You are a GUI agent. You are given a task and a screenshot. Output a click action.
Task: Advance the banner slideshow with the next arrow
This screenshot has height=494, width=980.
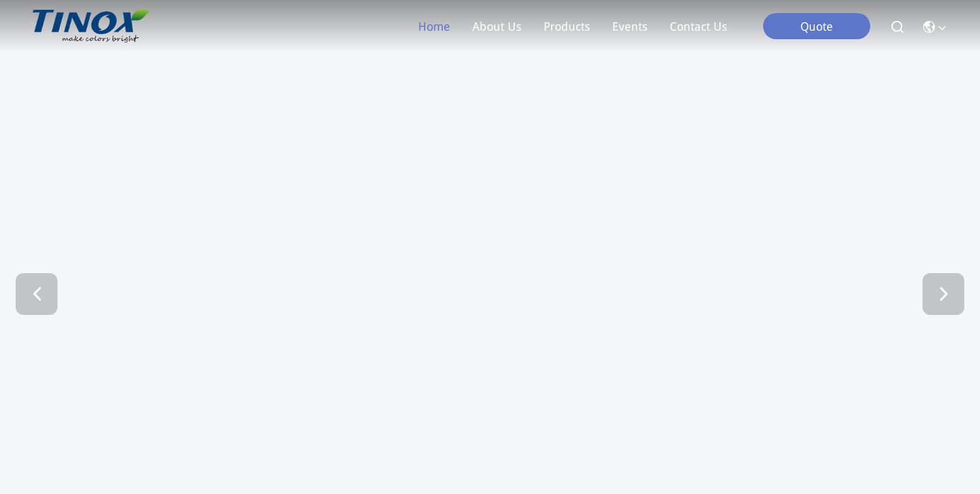click(943, 294)
